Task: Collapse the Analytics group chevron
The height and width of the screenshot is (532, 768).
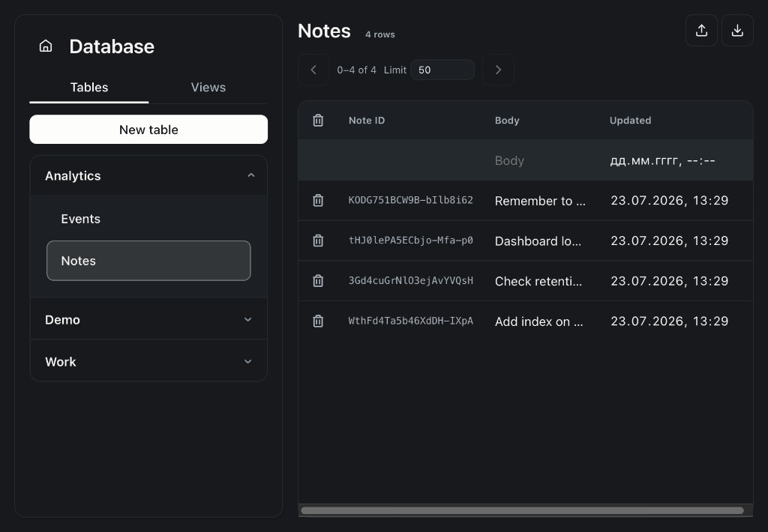Action: point(250,175)
